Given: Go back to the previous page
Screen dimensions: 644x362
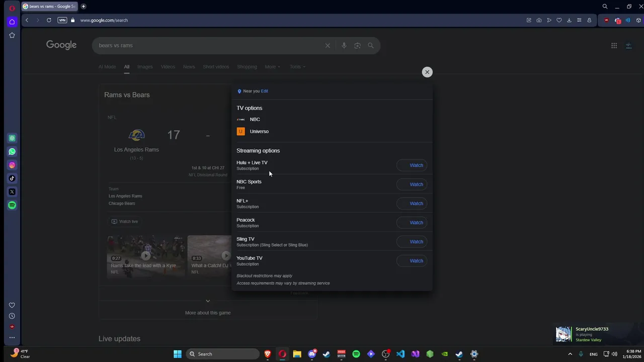Looking at the screenshot, I should tap(27, 20).
